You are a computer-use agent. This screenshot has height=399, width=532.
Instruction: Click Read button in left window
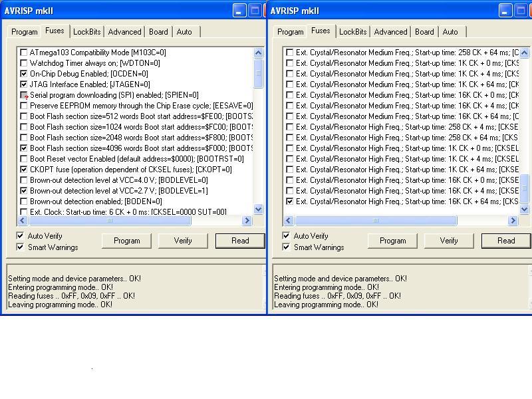tap(240, 241)
